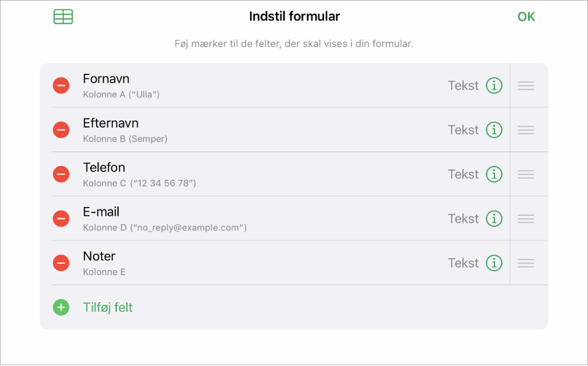Open field info for Telefon
This screenshot has height=366, width=588.
pos(495,174)
